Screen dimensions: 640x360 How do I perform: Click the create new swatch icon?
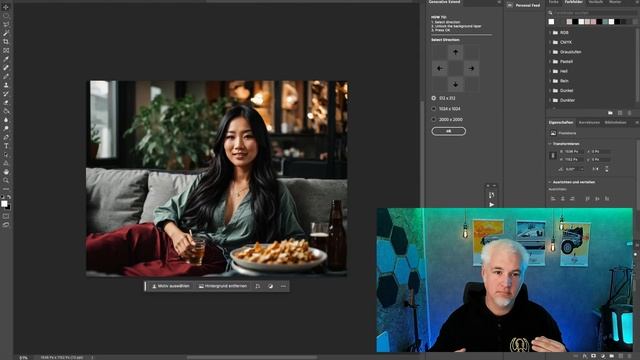[x=620, y=113]
